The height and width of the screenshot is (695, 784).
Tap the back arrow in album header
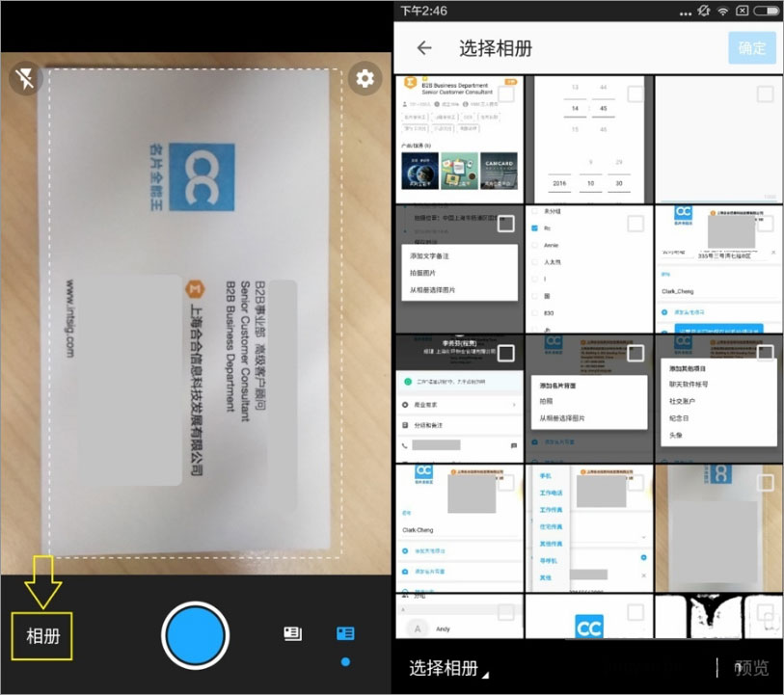pos(423,48)
